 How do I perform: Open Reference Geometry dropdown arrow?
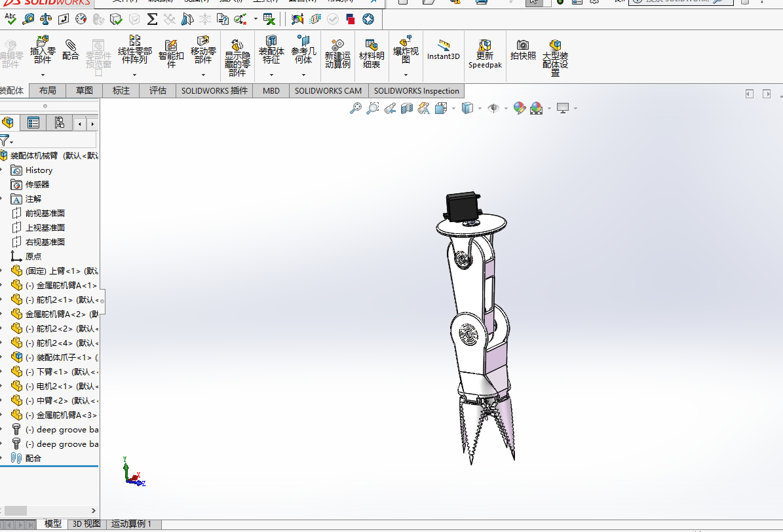[x=303, y=75]
